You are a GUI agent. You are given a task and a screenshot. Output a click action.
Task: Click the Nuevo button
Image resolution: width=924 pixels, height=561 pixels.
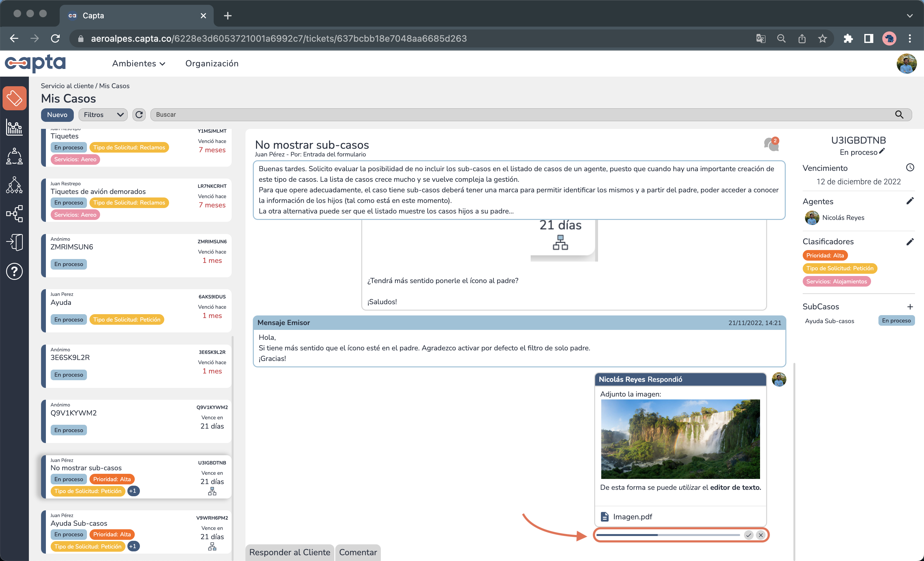tap(57, 115)
